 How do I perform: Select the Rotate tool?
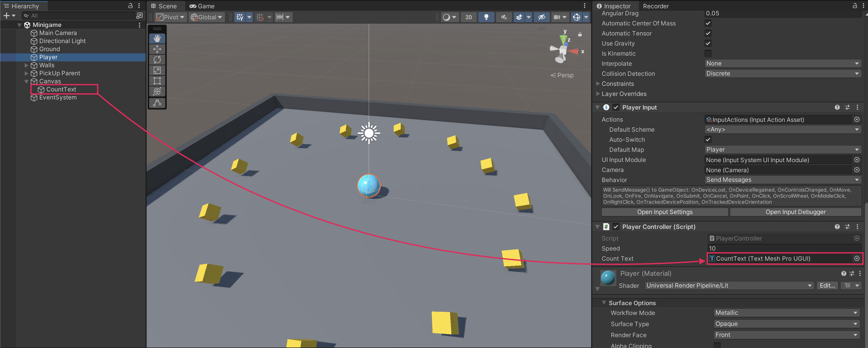(x=157, y=60)
